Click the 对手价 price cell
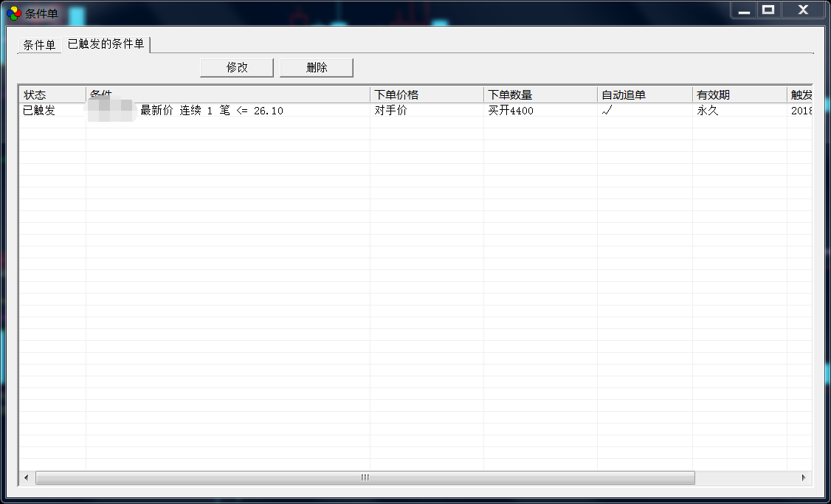The height and width of the screenshot is (504, 831). click(x=390, y=110)
